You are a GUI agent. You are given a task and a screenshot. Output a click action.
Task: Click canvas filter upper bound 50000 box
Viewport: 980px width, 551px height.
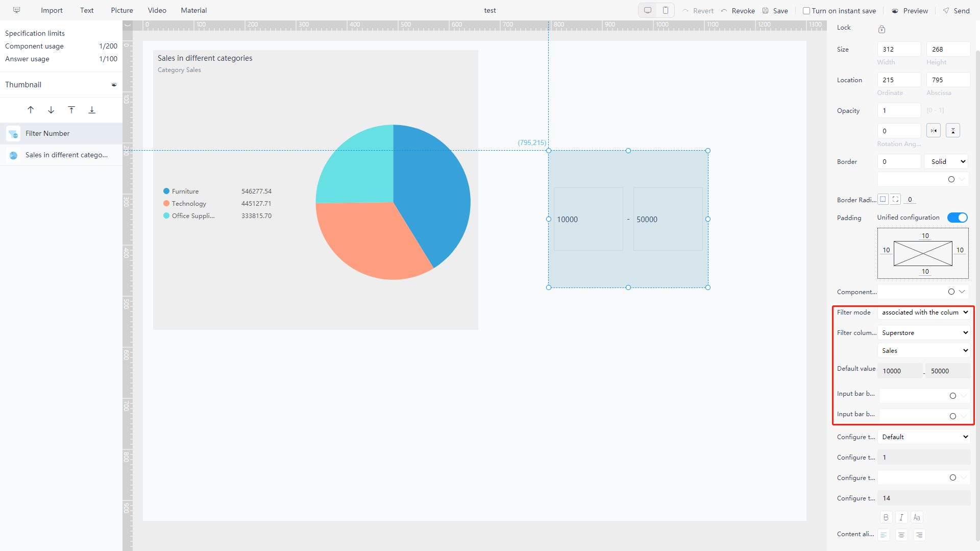click(x=668, y=219)
